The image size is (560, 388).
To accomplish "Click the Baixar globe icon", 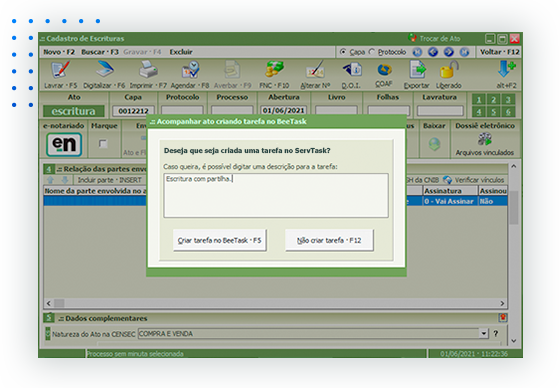I will point(434,144).
